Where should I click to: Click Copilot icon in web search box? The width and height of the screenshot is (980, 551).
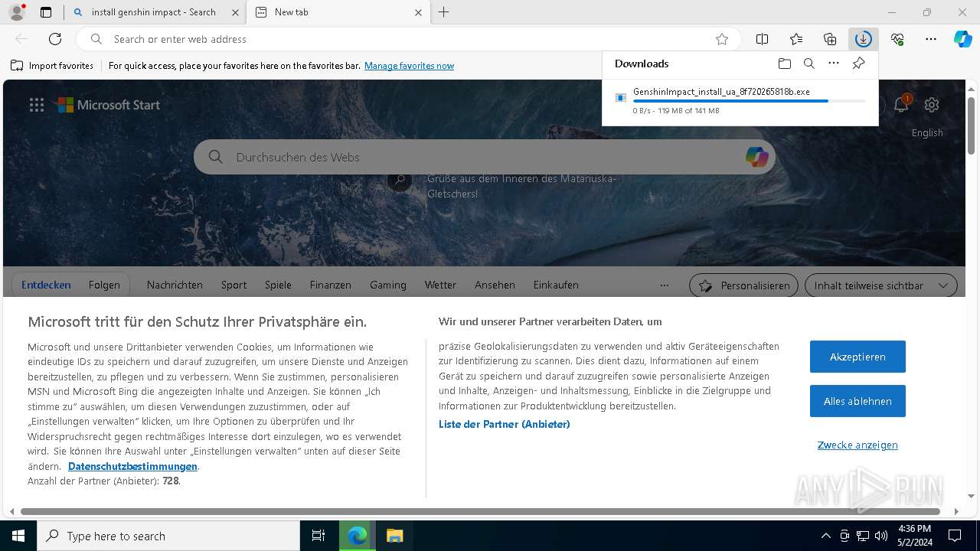[756, 157]
